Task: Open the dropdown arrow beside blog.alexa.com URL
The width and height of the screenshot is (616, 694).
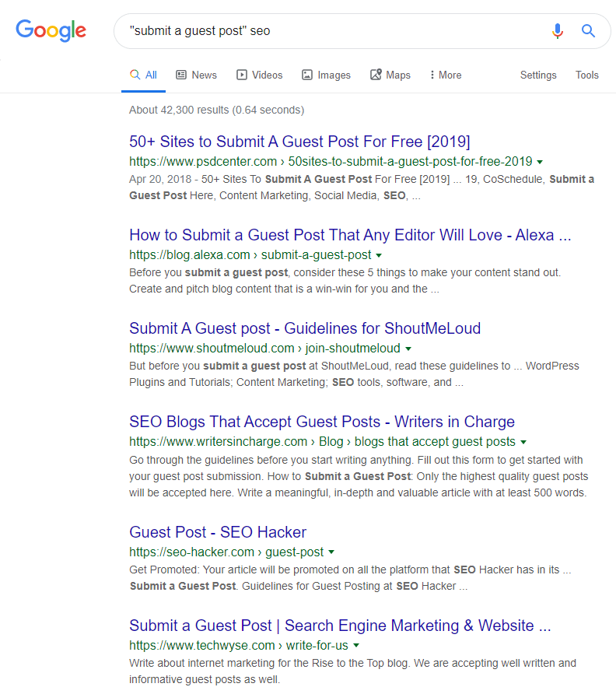Action: click(x=379, y=254)
